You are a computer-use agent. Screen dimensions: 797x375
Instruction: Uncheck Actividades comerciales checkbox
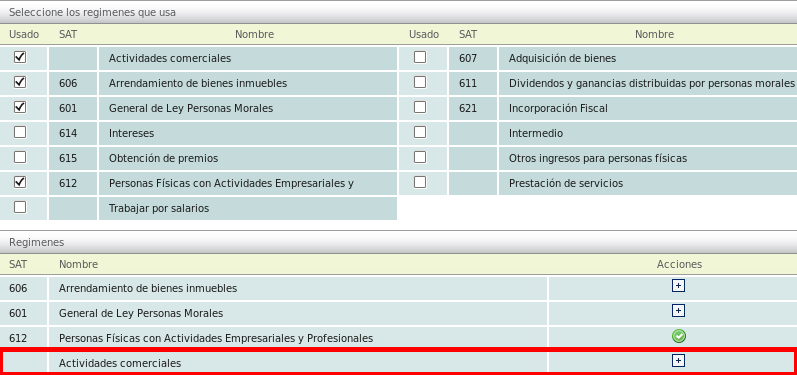click(20, 57)
